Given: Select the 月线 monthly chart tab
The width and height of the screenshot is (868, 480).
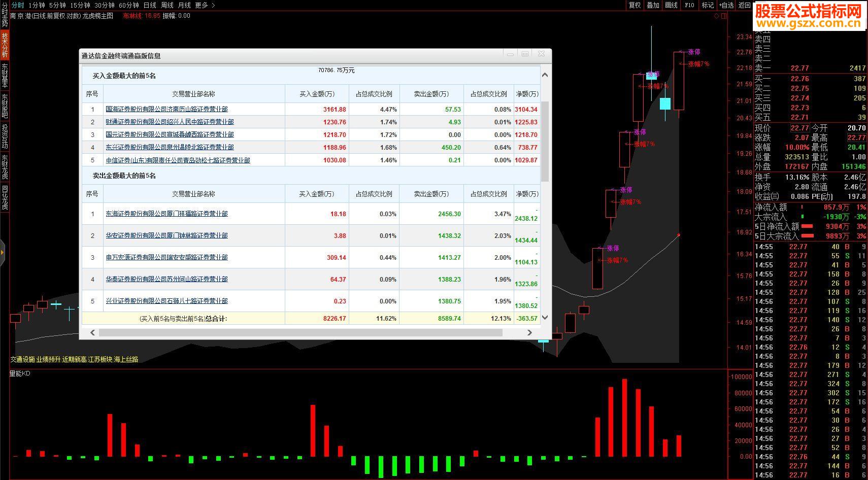Looking at the screenshot, I should point(184,5).
